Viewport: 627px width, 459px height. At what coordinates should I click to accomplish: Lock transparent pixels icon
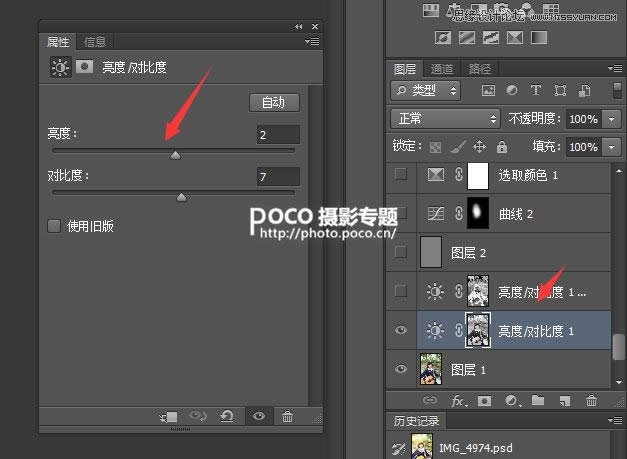click(x=435, y=147)
